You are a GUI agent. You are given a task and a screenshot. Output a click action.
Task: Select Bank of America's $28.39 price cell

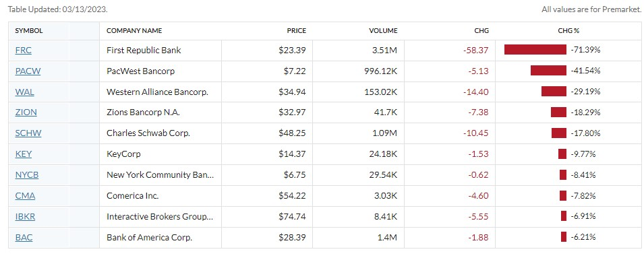tap(267, 237)
